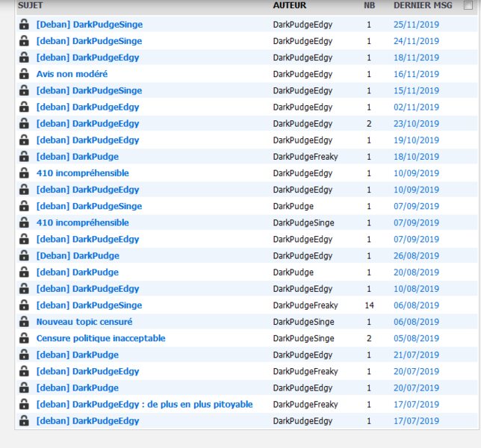Click the last message date 19/10/2019
Viewport: 481px width, 448px height.
416,140
